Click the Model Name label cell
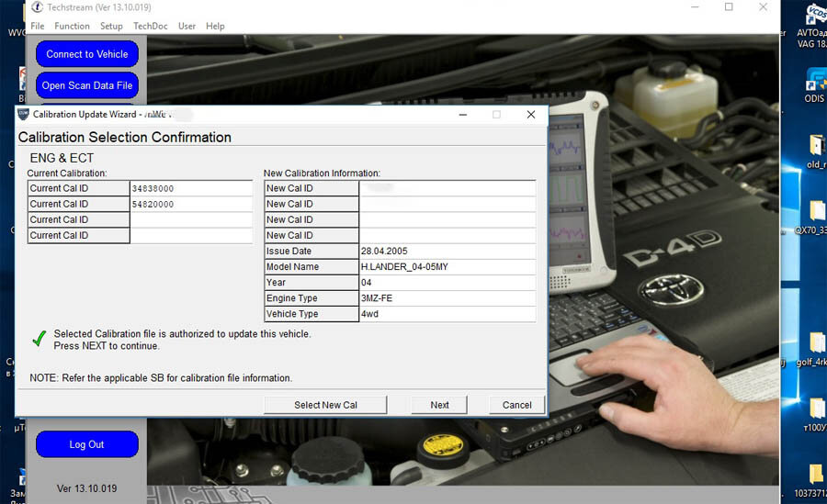 [312, 267]
